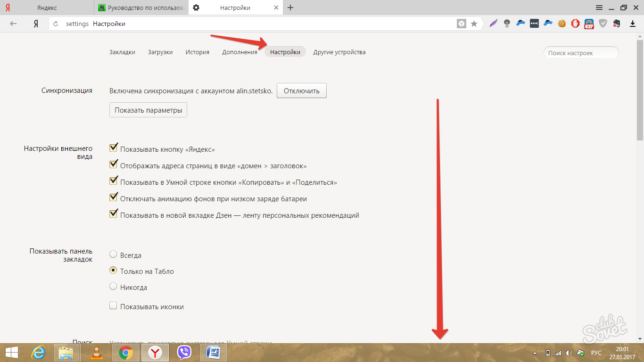
Task: Toggle the Дзен recommendations feed checkbox
Action: pyautogui.click(x=113, y=214)
